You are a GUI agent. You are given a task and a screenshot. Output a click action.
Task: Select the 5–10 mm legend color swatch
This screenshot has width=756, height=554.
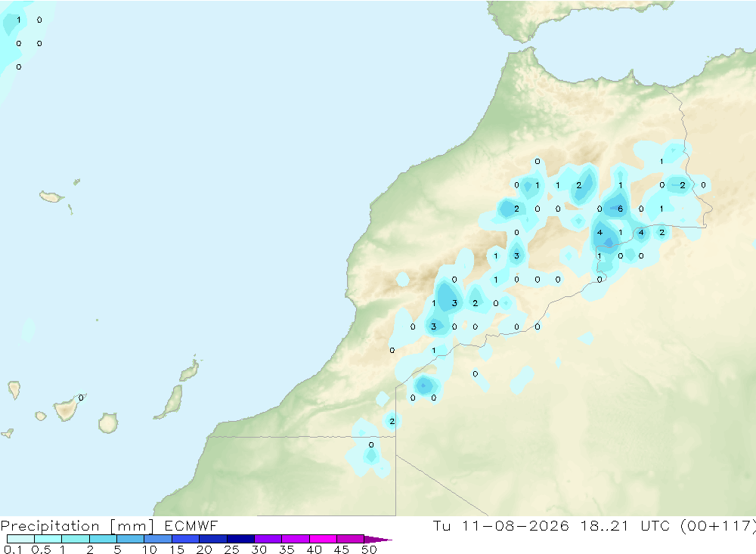(130, 539)
